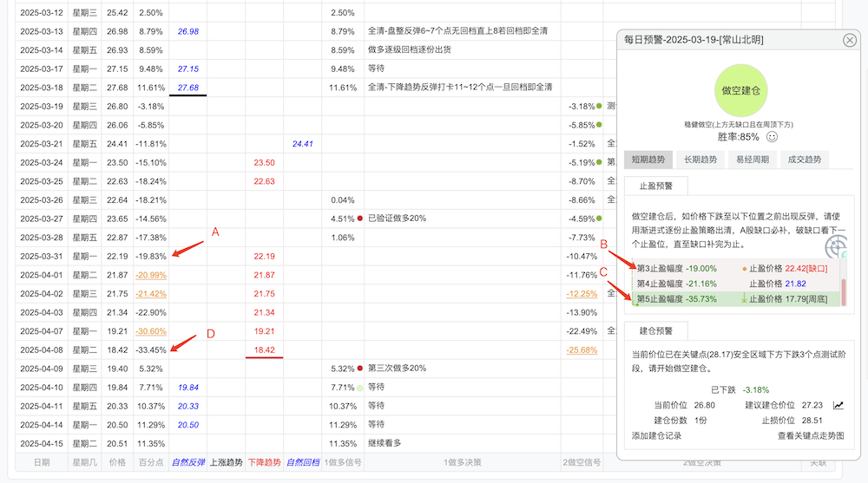Click the underlined -25.68% short signal value
The image size is (868, 483).
[x=582, y=350]
